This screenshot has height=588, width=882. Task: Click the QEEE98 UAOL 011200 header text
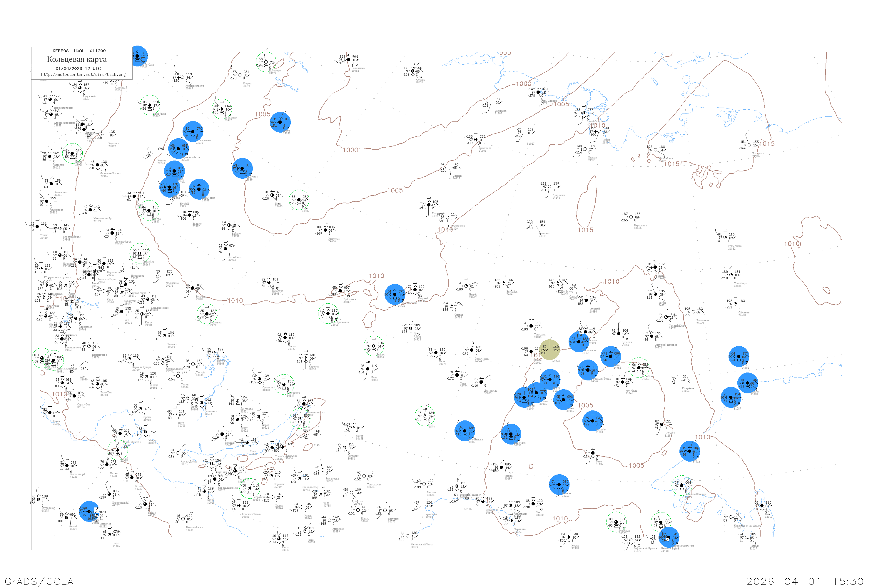(79, 51)
